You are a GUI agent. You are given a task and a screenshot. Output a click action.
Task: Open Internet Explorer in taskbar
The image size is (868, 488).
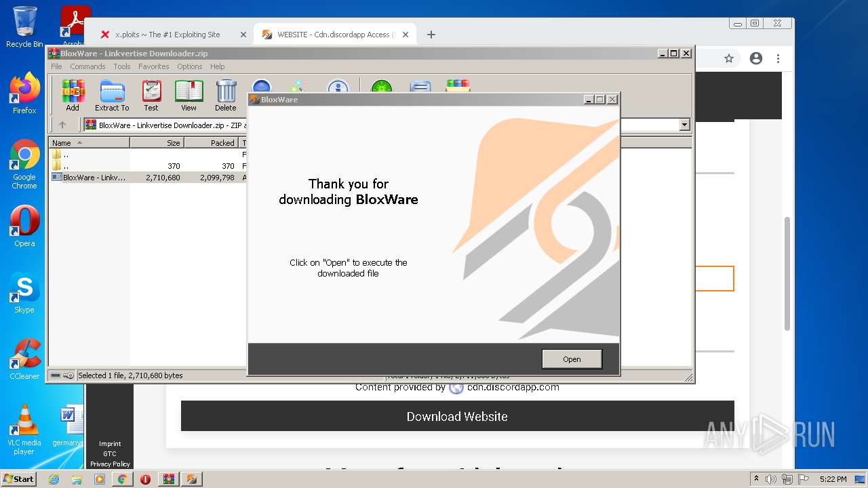click(54, 479)
